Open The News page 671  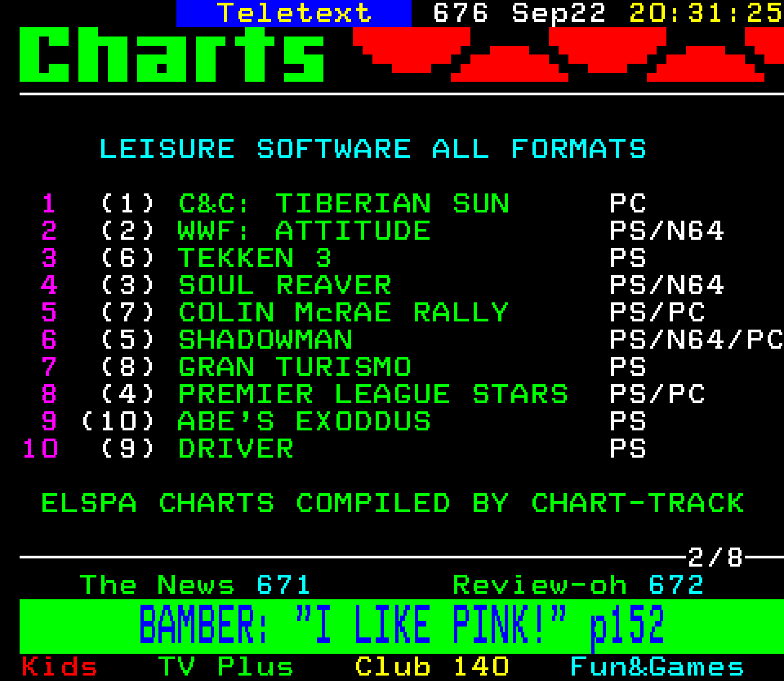tap(194, 585)
